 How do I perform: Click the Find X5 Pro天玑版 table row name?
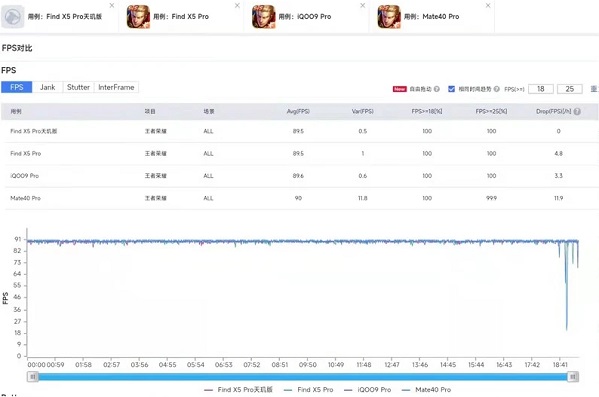tap(34, 131)
